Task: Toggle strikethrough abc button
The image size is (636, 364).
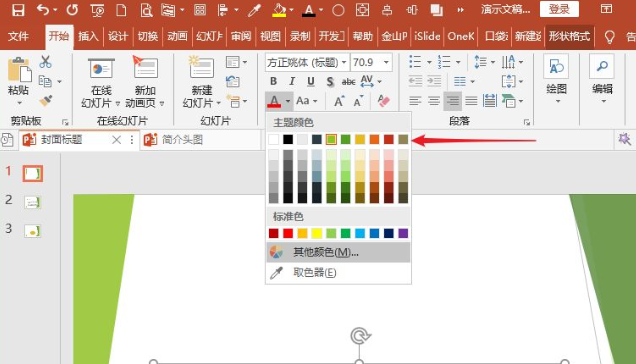Action: coord(348,82)
